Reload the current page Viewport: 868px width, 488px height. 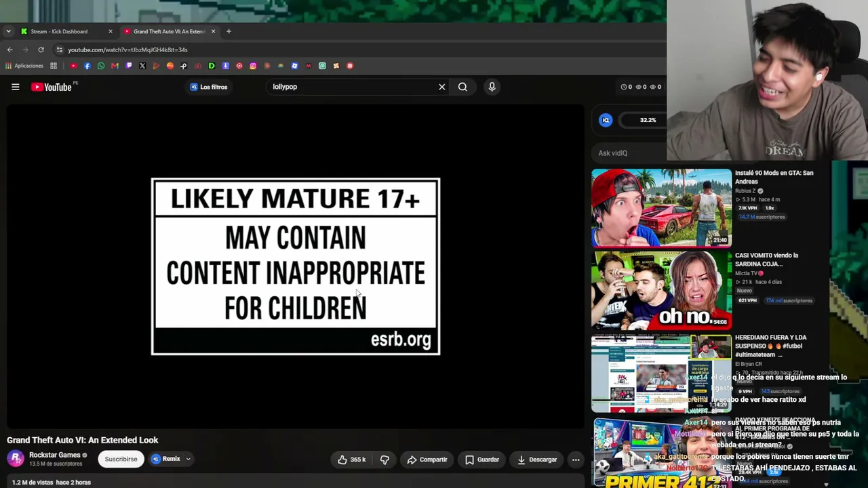tap(41, 49)
